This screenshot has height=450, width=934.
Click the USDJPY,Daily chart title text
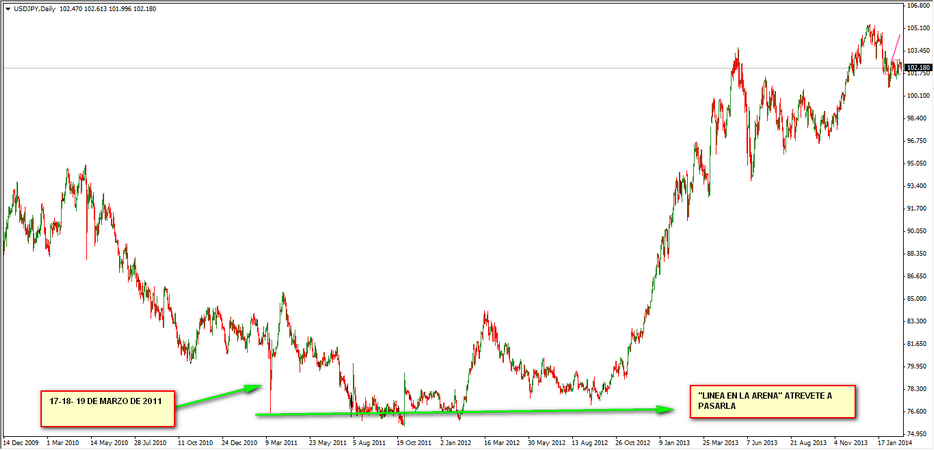click(x=35, y=8)
